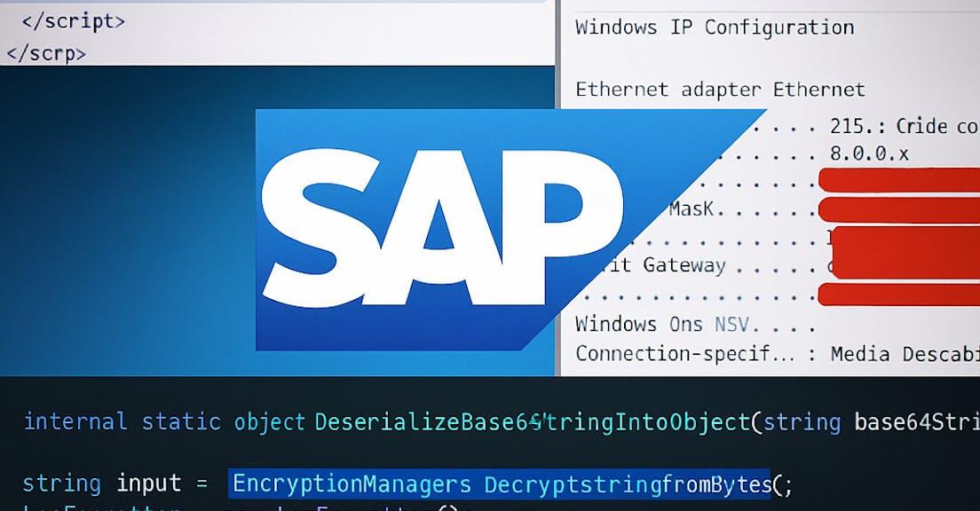Screen dimensions: 980x511
Task: Click the highlighted "DecryptstringfromBytes" call
Action: pos(628,484)
